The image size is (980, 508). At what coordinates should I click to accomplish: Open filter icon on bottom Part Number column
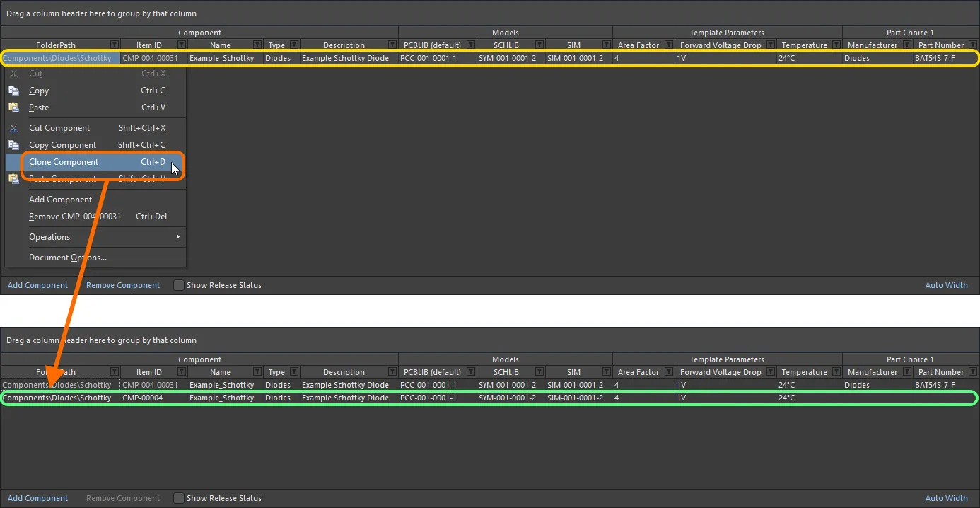(x=973, y=372)
